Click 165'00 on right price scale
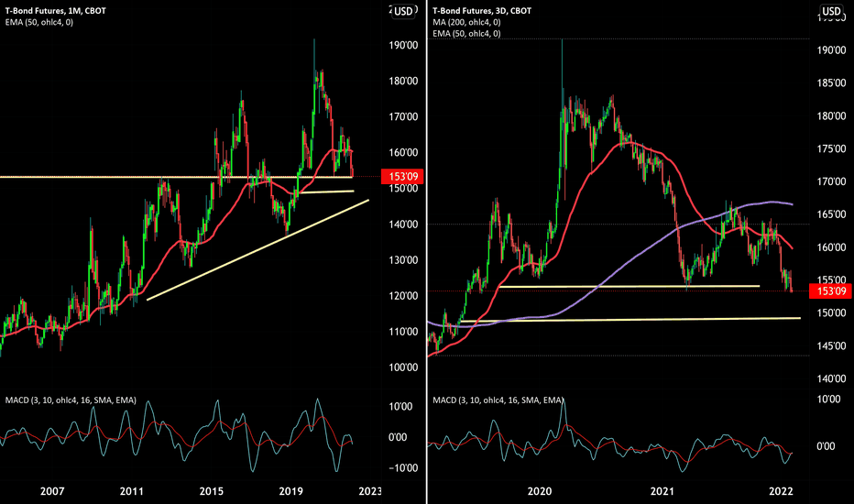This screenshot has width=854, height=504. [x=831, y=214]
